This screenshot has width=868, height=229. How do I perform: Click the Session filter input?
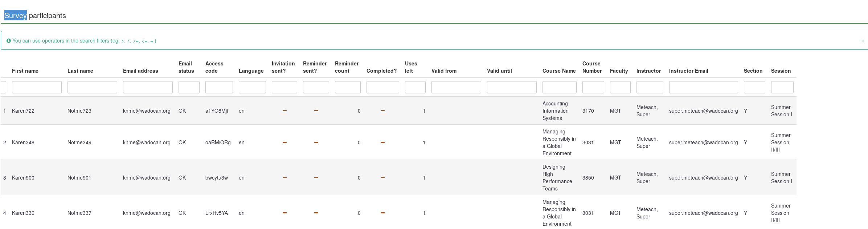pos(782,87)
